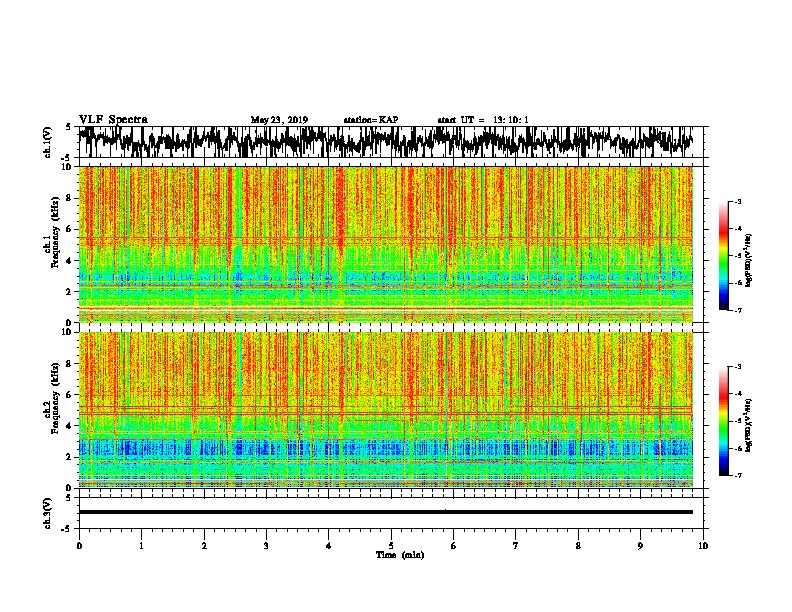792x612 pixels.
Task: Click the 8 kHz tick on ch.1 frequency axis
Action: [69, 198]
